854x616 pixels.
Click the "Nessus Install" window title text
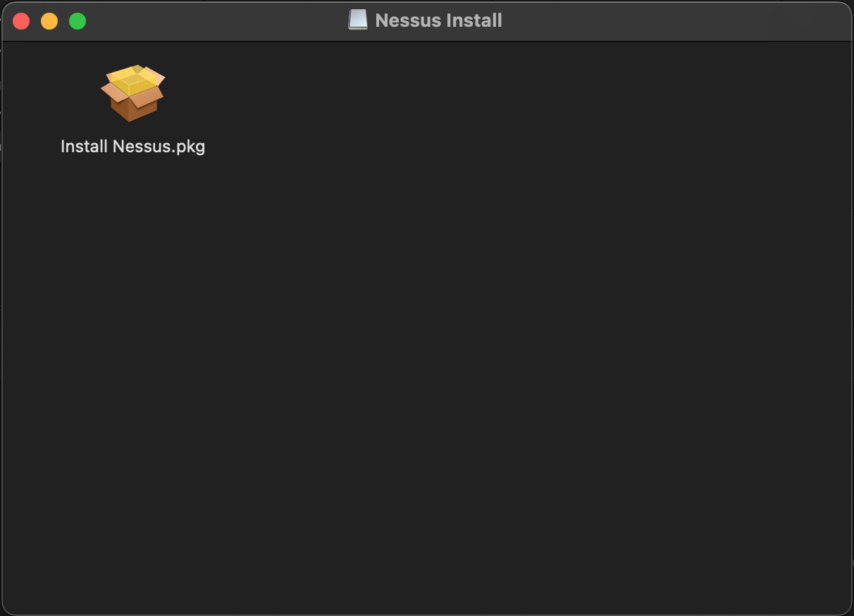tap(438, 20)
